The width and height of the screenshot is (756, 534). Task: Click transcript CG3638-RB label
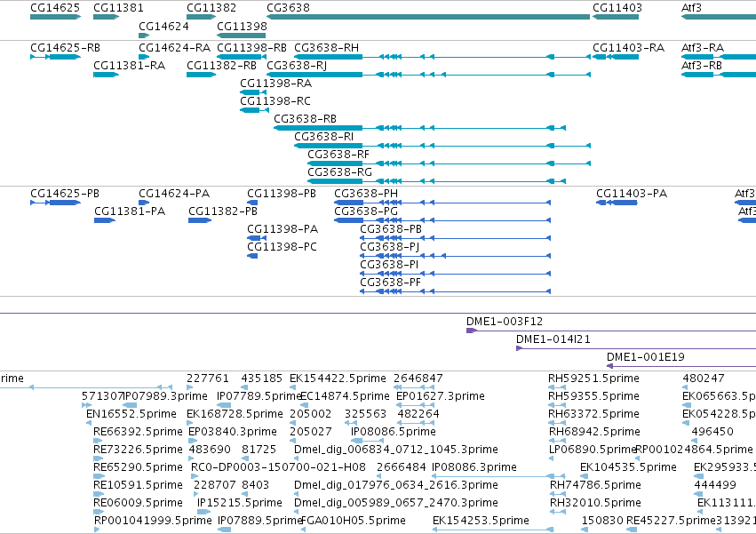pyautogui.click(x=306, y=119)
